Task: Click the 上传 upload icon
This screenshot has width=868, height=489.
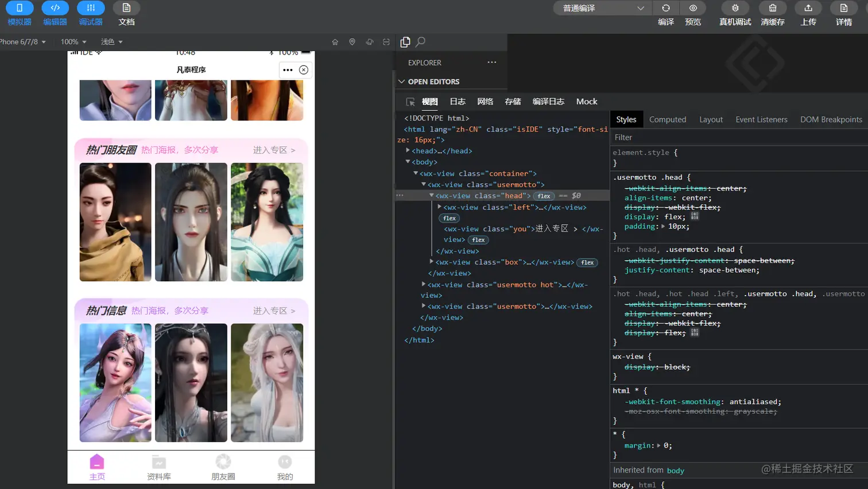Action: pos(808,8)
